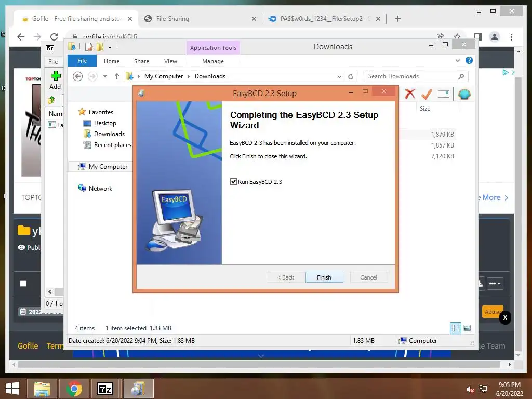Click the Finish button in setup wizard
532x399 pixels.
[324, 277]
